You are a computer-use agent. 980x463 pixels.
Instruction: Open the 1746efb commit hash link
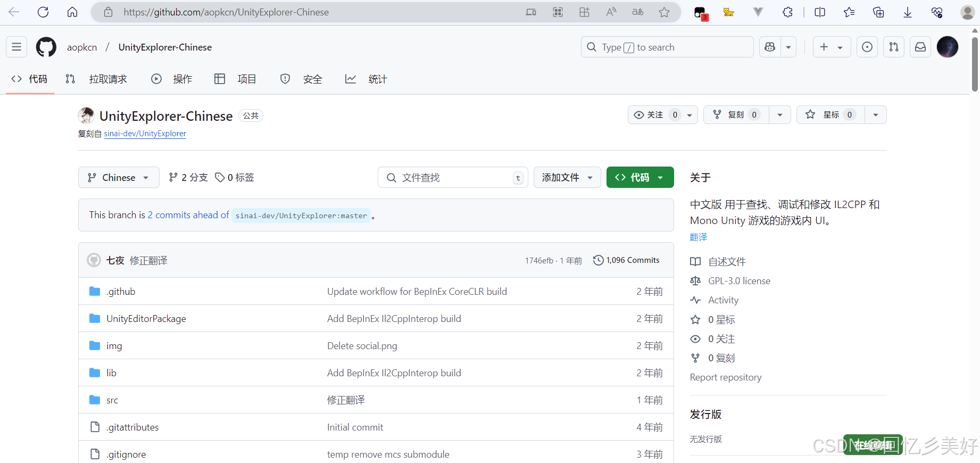(x=539, y=261)
